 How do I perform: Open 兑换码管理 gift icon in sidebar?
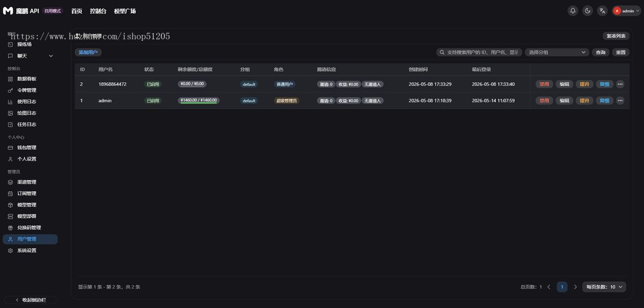[10, 228]
